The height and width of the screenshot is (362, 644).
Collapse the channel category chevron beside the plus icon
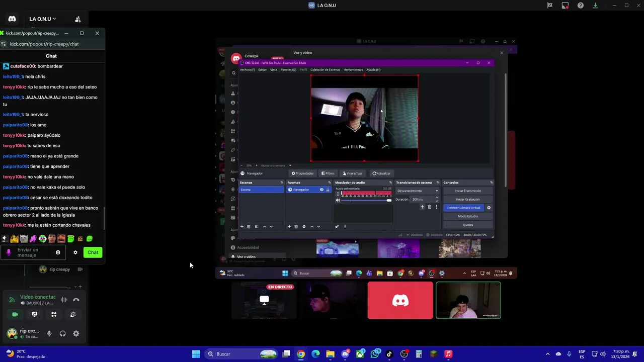coord(75,287)
